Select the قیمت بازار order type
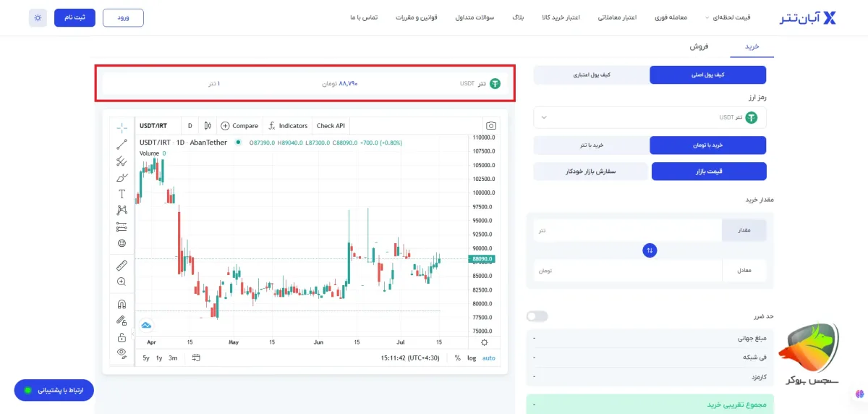Image resolution: width=868 pixels, height=414 pixels. coord(709,172)
